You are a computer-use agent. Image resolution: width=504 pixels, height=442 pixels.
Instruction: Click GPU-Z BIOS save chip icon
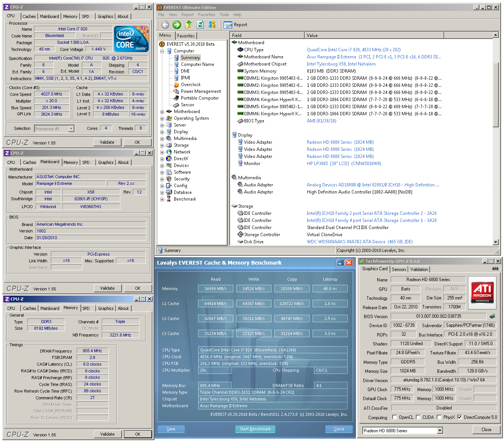click(x=492, y=316)
